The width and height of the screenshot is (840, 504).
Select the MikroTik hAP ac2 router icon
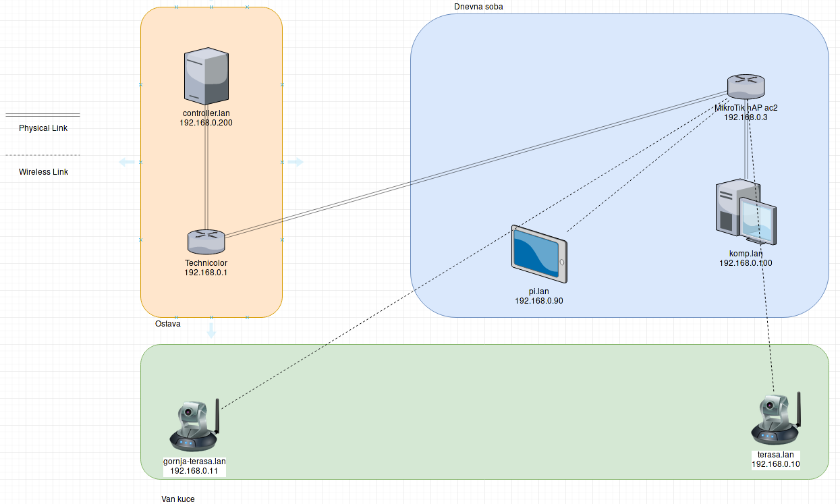pos(746,86)
